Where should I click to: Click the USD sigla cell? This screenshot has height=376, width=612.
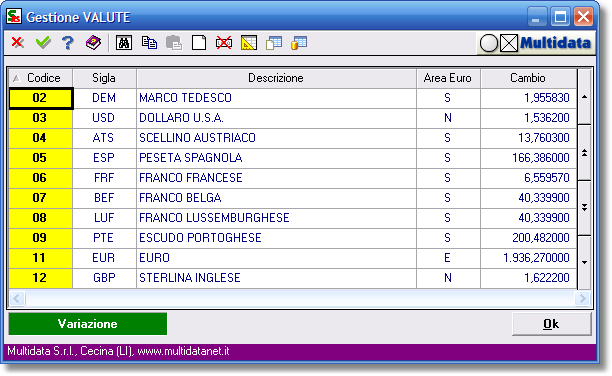pos(104,118)
